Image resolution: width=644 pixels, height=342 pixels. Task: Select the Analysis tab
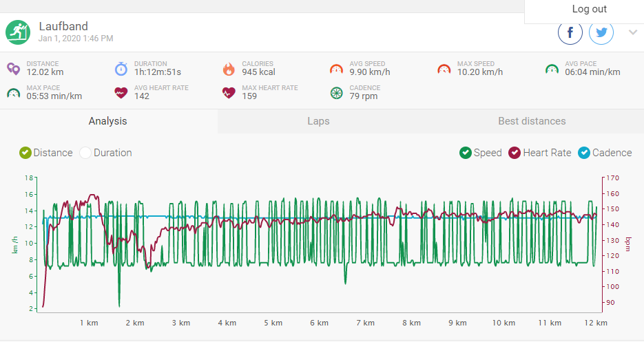[107, 121]
